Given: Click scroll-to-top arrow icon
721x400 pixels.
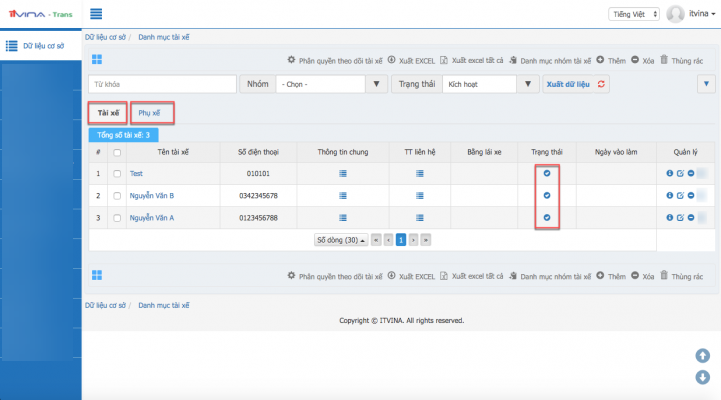Looking at the screenshot, I should [x=703, y=355].
